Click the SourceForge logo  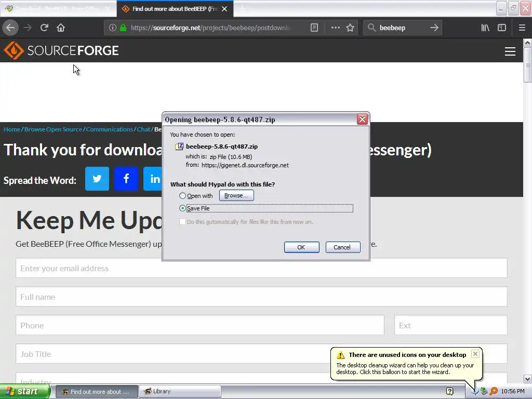(61, 50)
